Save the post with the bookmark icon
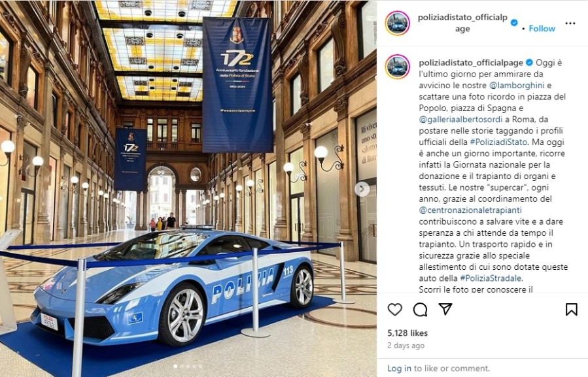This screenshot has width=588, height=377. click(x=571, y=310)
